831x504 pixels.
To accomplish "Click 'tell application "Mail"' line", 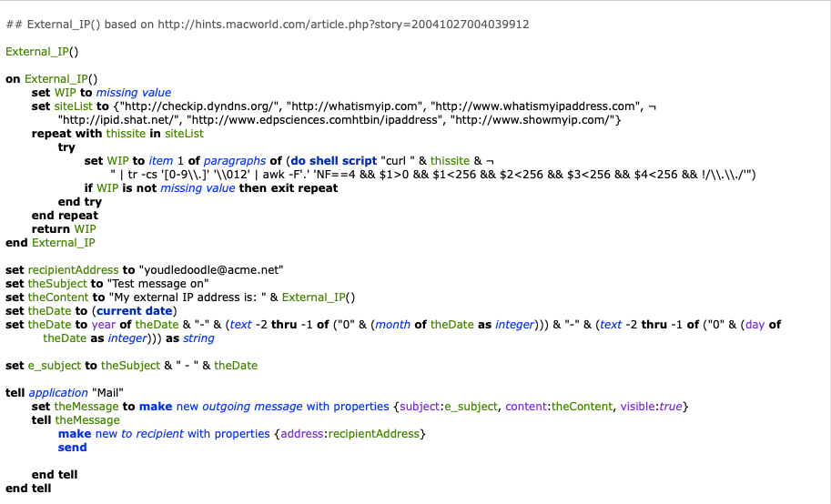I will (x=65, y=393).
